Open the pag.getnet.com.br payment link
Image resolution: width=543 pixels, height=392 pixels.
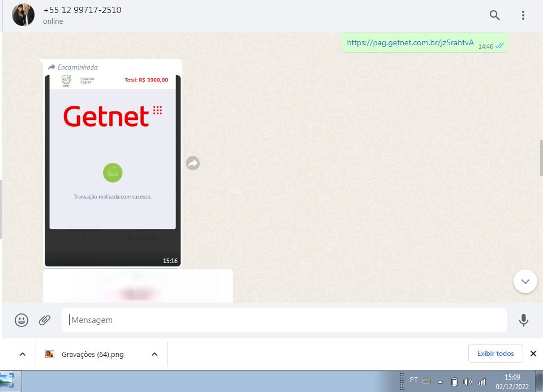pos(411,42)
